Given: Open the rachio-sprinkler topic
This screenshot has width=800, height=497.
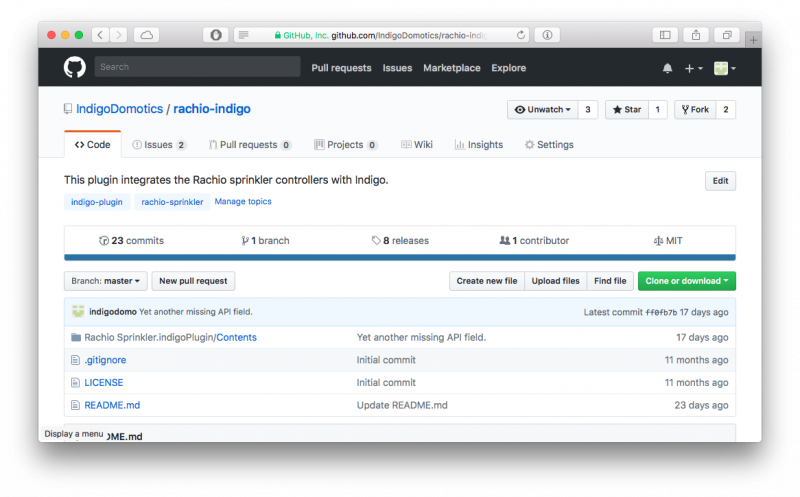Looking at the screenshot, I should [x=172, y=202].
